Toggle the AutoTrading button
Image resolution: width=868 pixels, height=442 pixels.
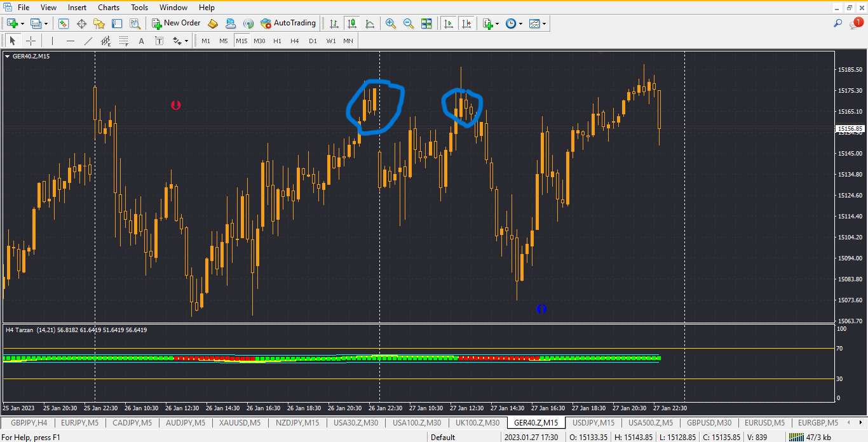[288, 23]
